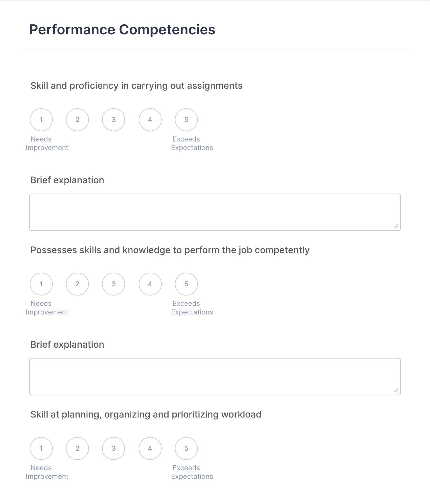The image size is (430, 504).
Task: Rate skill and proficiency in assignments as 1
Action: pos(41,120)
